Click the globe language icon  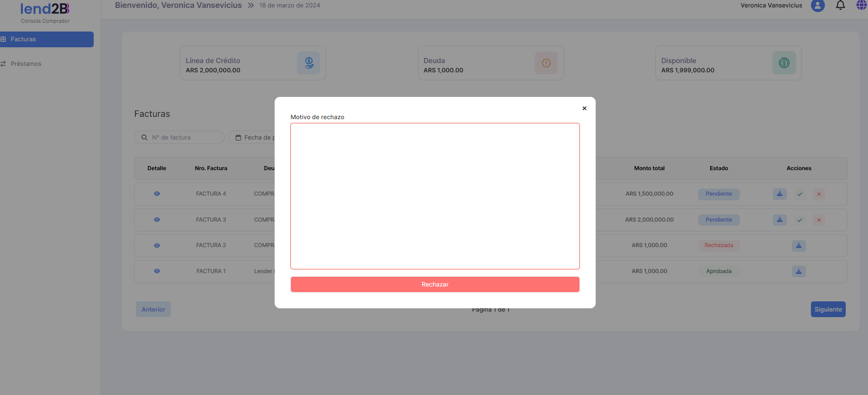pyautogui.click(x=861, y=6)
